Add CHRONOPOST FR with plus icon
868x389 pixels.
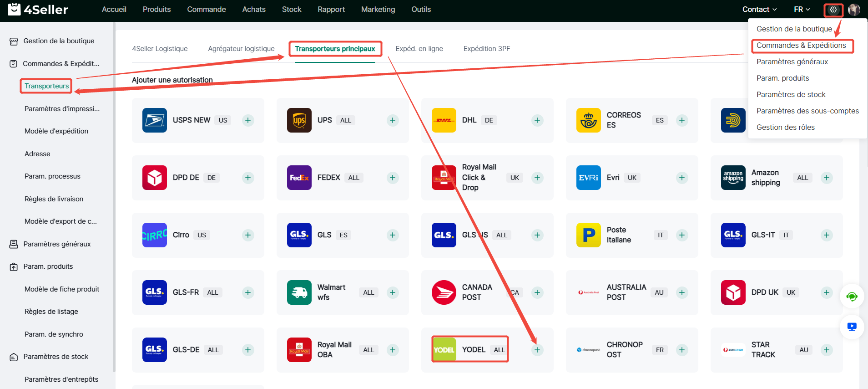682,350
